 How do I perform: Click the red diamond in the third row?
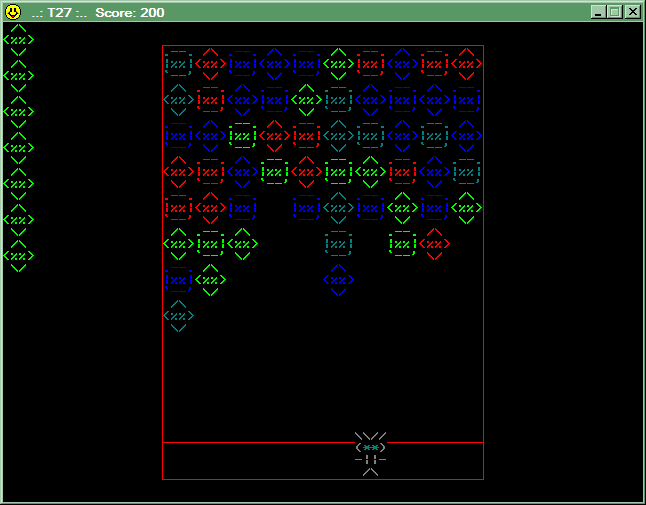[x=274, y=136]
